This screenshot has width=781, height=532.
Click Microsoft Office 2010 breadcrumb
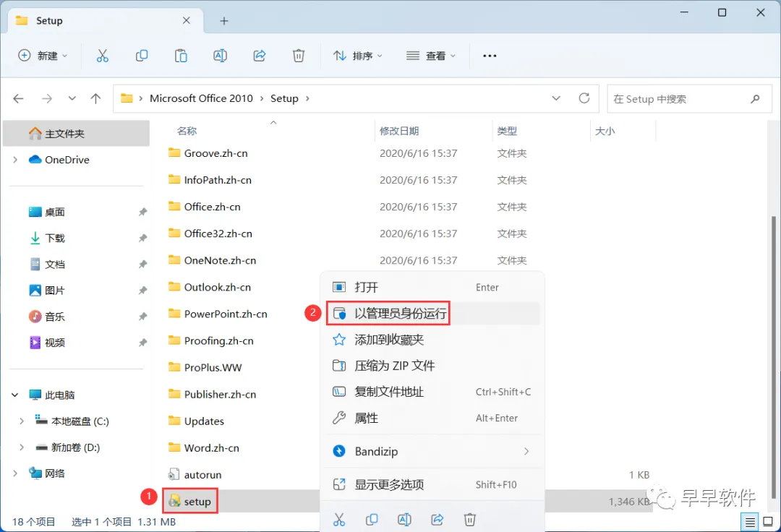pyautogui.click(x=201, y=98)
